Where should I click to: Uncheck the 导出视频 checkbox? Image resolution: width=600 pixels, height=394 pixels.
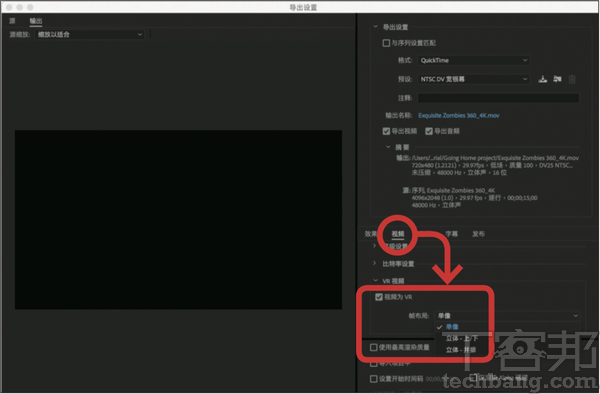click(386, 131)
